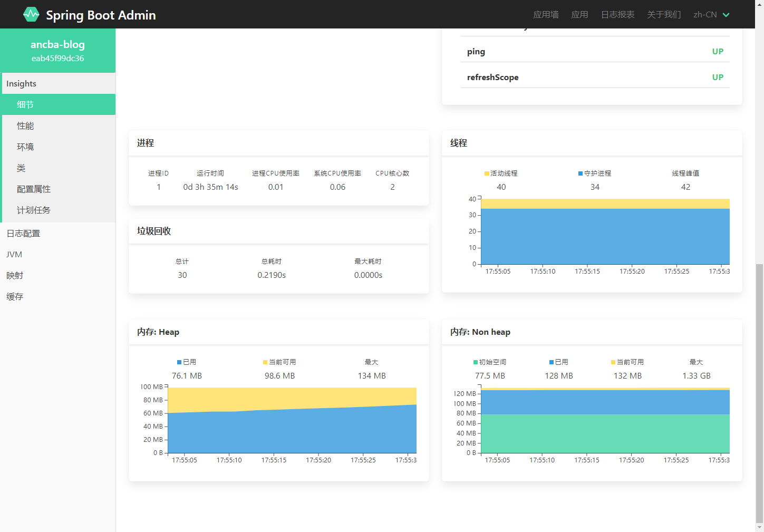Select 细节 in the sidebar
The image size is (764, 532).
pos(57,104)
